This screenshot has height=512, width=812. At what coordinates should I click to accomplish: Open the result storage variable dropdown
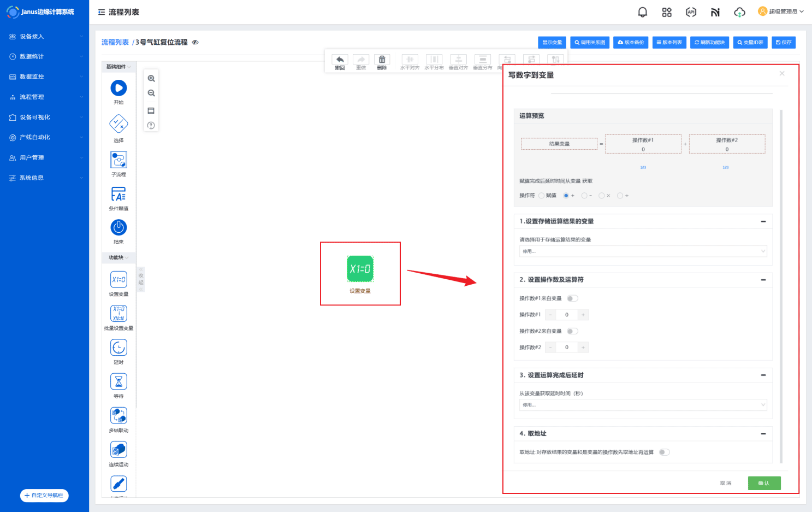643,251
